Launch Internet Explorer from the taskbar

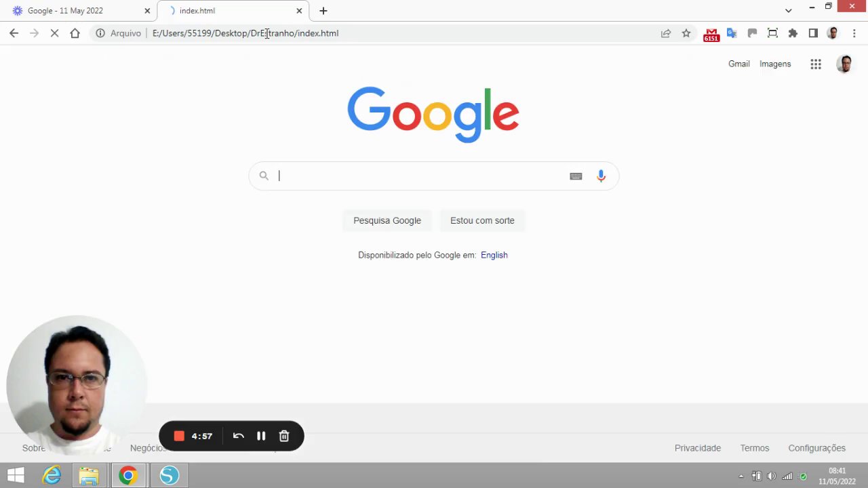pos(52,476)
